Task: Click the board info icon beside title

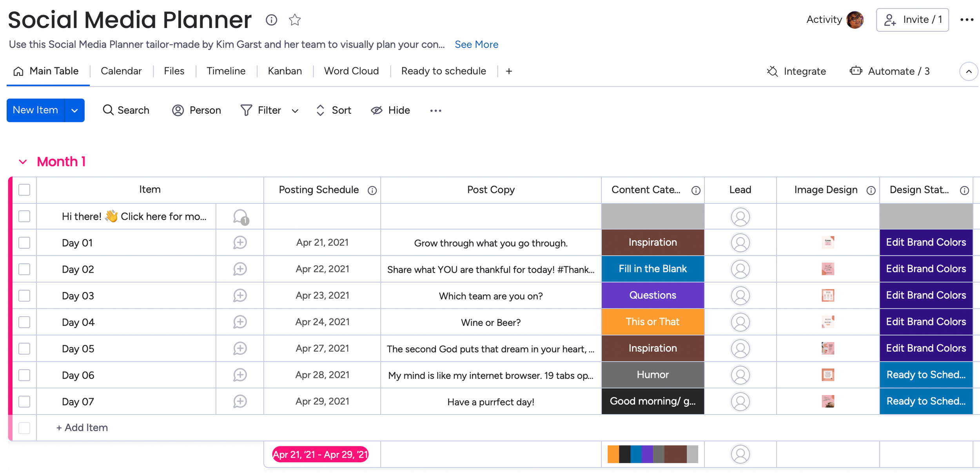Action: [x=271, y=20]
